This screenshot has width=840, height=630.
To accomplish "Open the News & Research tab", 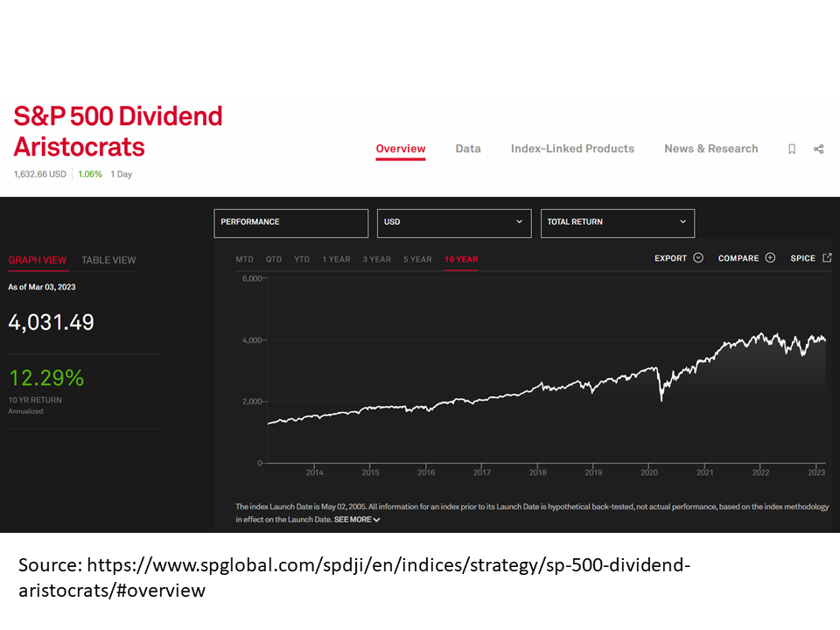I will click(710, 149).
